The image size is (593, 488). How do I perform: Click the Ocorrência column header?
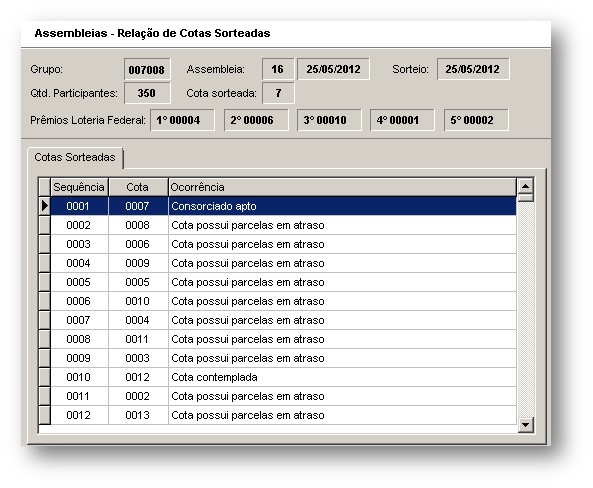[342, 187]
